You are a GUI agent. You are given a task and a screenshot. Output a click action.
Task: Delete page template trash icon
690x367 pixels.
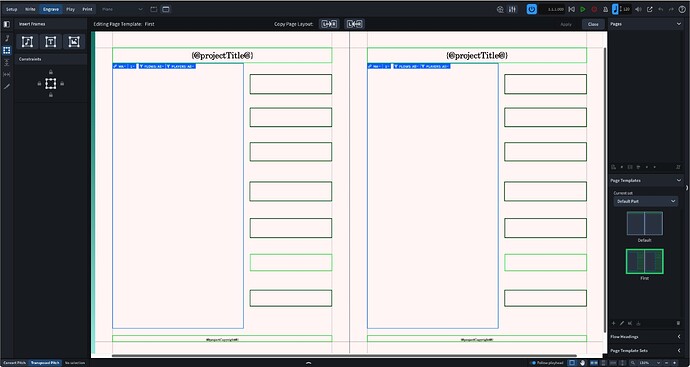[678, 323]
